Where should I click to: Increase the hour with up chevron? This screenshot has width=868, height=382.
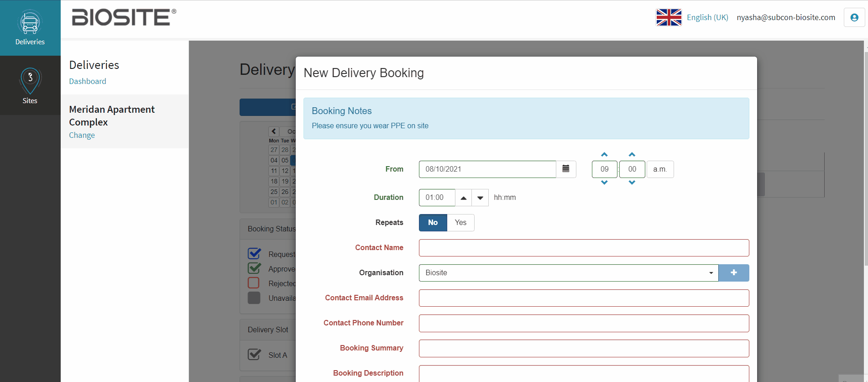point(604,155)
